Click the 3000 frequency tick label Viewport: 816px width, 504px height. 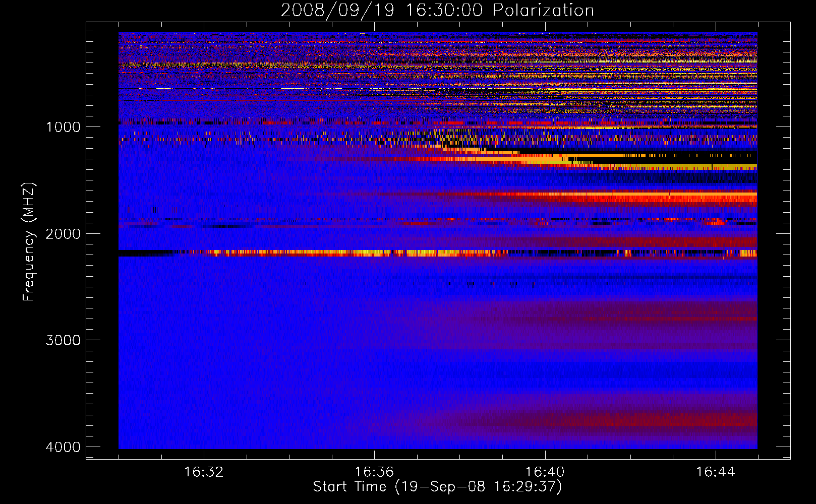tap(63, 340)
